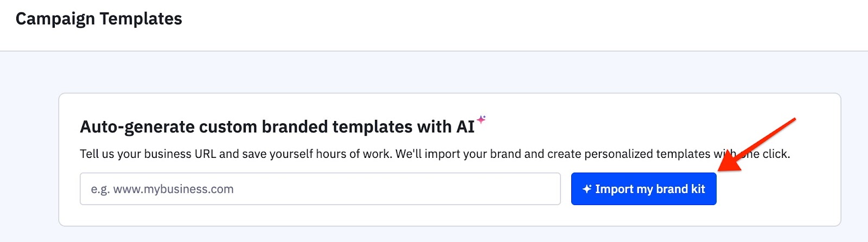
Task: Click the Campaign Templates page title
Action: (x=99, y=19)
